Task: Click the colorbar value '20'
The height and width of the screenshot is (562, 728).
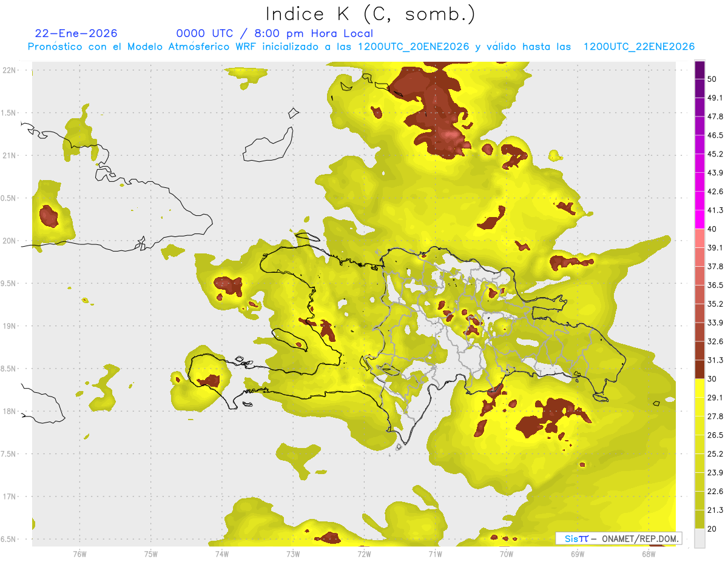Action: [712, 529]
